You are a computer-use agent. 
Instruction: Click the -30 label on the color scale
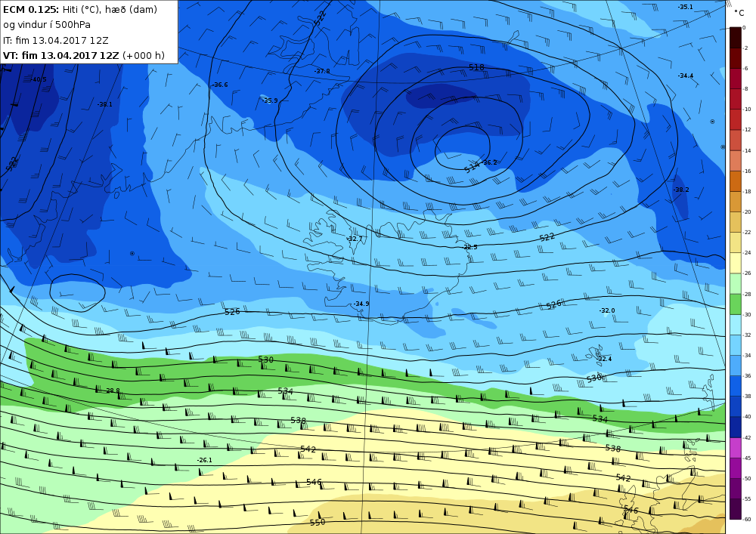[x=746, y=314]
